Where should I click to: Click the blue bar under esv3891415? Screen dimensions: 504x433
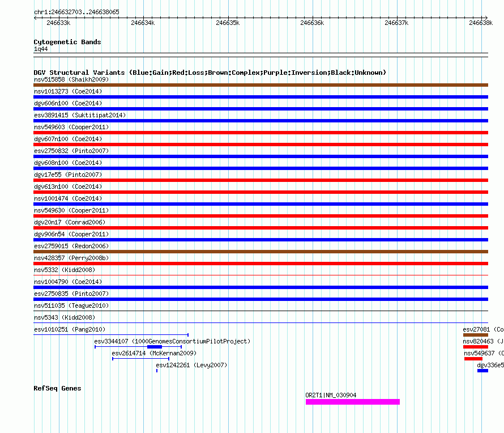260,121
